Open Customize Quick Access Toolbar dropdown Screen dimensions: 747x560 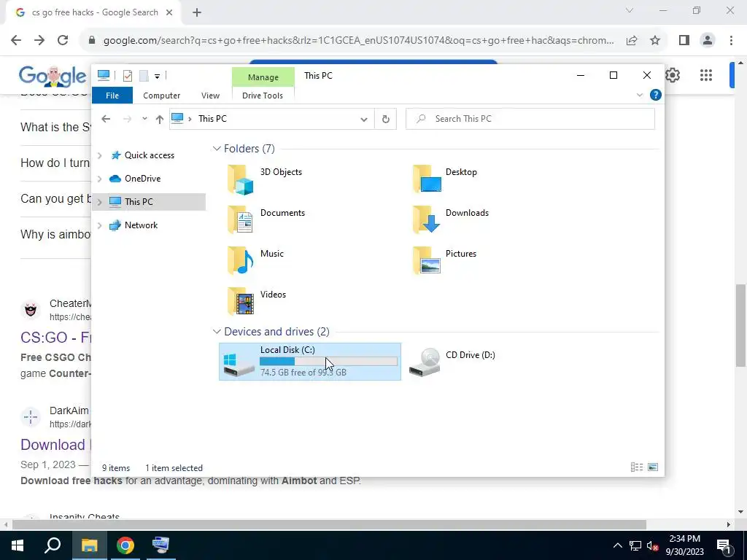click(157, 76)
